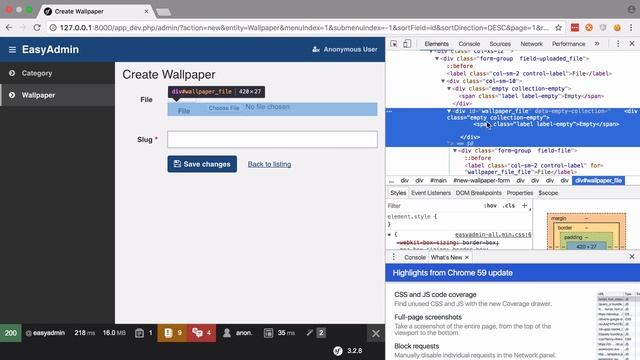Open the easyadmin-all.min.css source link
Screen dimensions: 640x360
pyautogui.click(x=493, y=235)
